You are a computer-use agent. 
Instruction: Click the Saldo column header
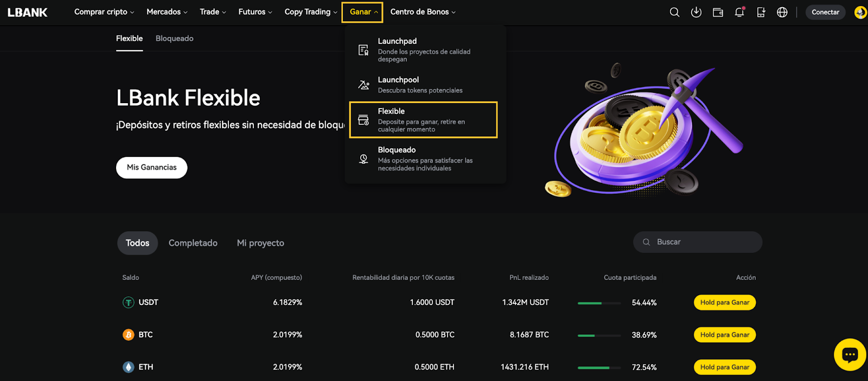pos(131,277)
